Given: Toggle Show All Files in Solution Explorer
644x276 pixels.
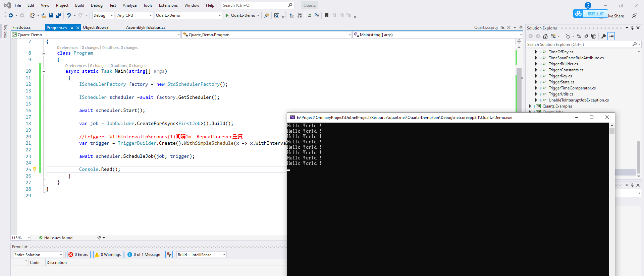Looking at the screenshot, I should click(594, 36).
